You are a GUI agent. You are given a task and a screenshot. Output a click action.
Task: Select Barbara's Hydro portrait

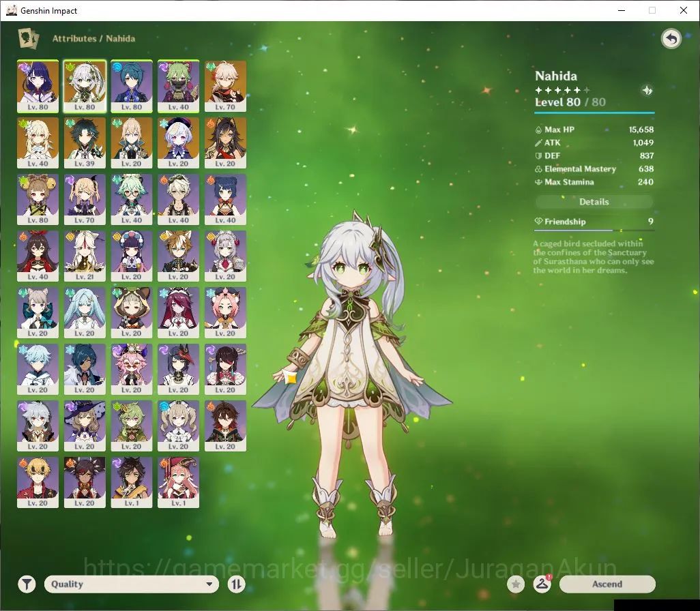click(x=179, y=426)
